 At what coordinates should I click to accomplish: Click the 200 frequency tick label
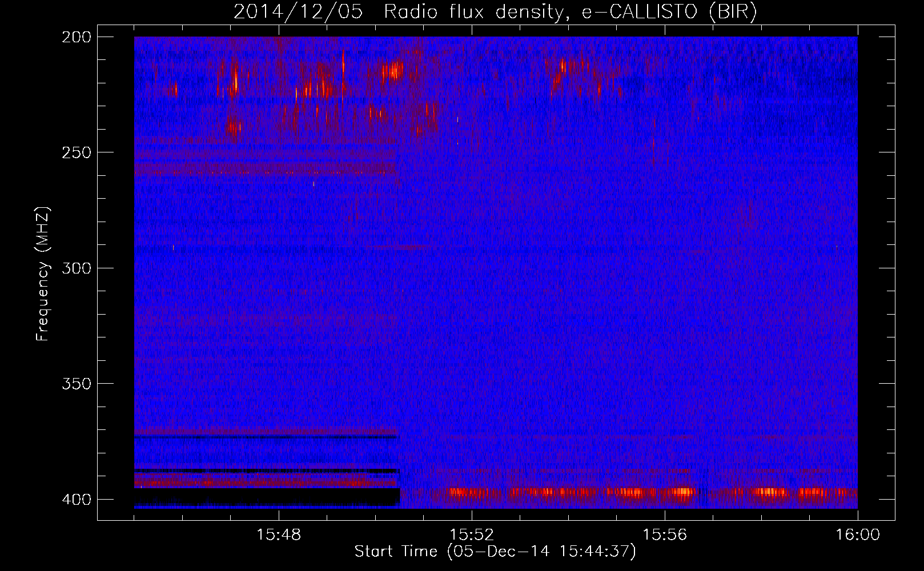[x=76, y=37]
